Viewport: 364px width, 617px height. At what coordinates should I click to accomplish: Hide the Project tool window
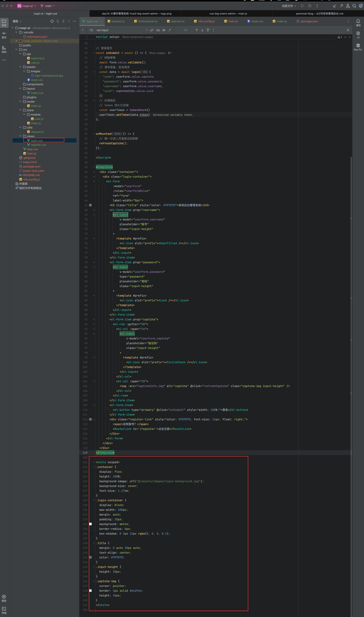click(75, 21)
